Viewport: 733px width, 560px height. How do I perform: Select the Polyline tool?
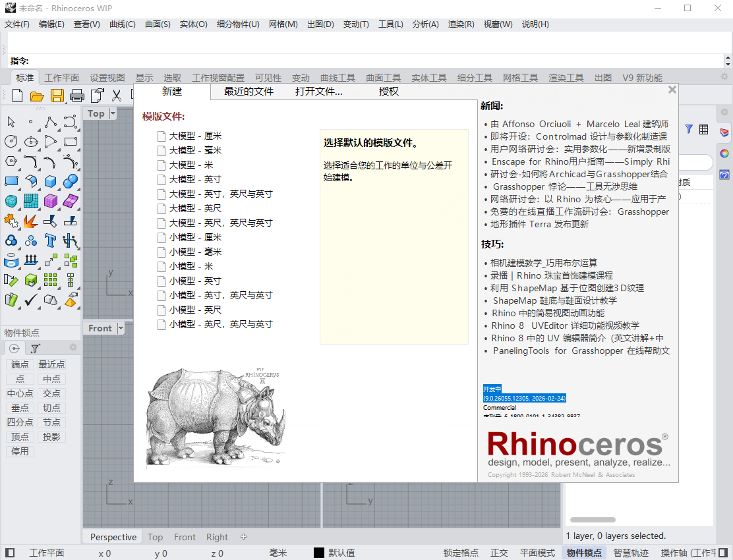pyautogui.click(x=51, y=123)
